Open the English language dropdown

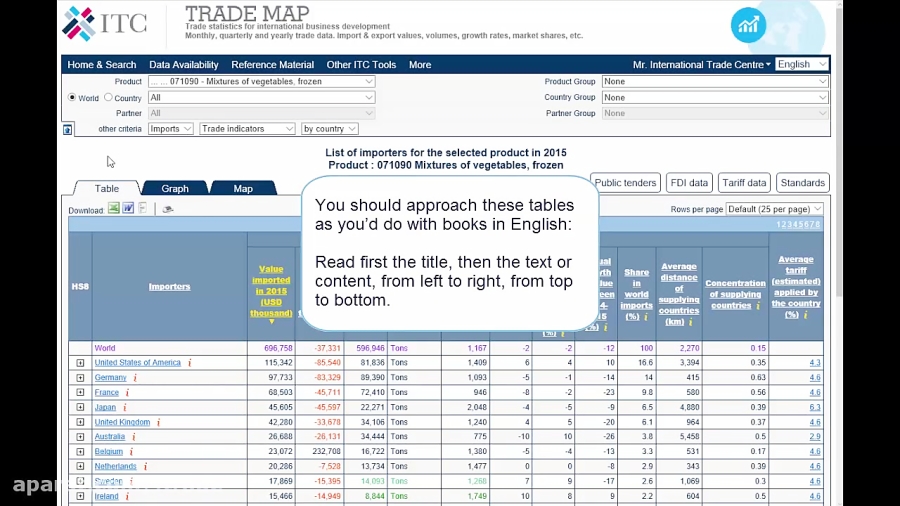[x=802, y=64]
